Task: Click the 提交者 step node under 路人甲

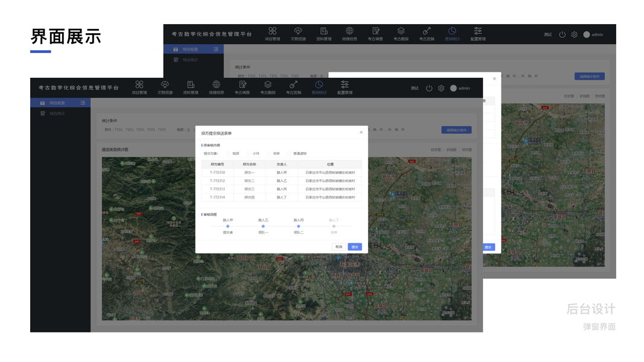Action: coord(228,226)
